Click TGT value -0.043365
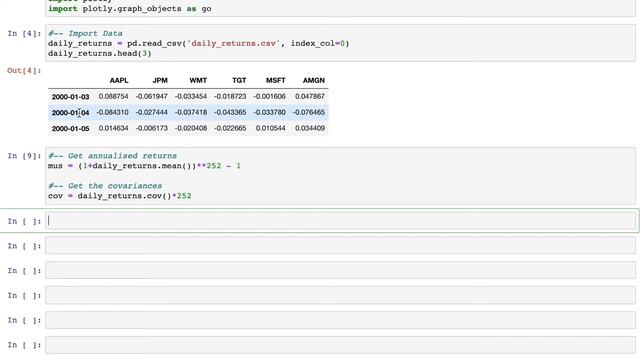This screenshot has height=360, width=640. 230,112
